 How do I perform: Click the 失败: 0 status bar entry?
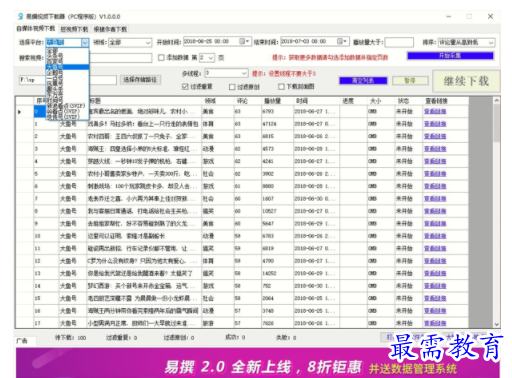286,338
